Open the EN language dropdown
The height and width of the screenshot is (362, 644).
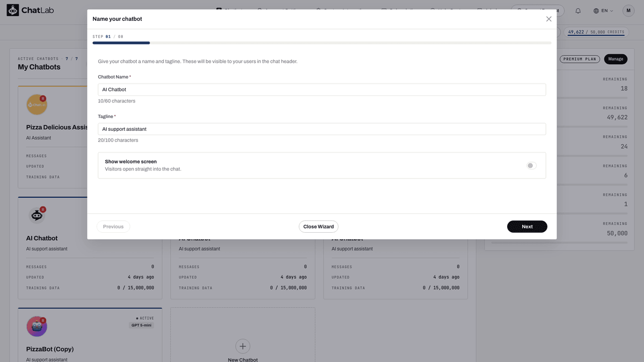tap(603, 11)
